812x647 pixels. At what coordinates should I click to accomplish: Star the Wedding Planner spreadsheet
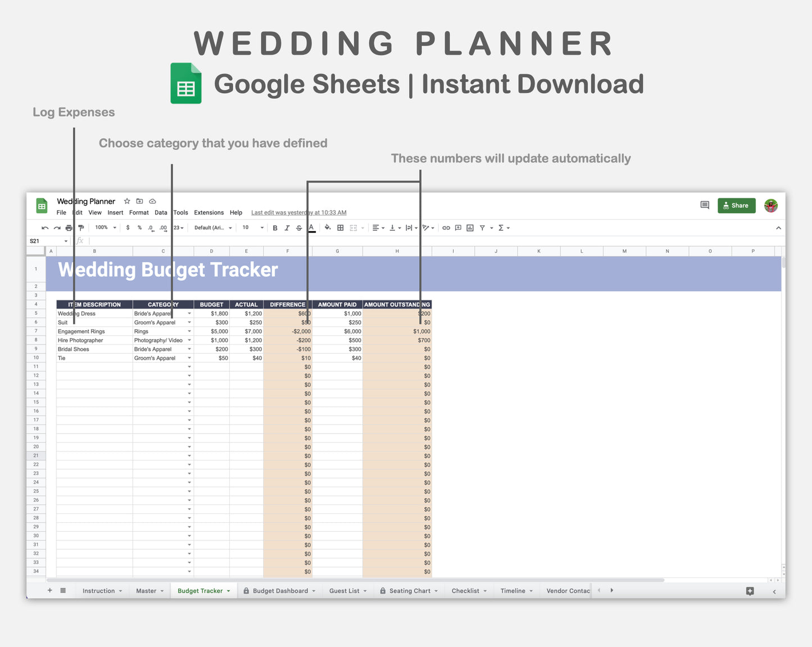tap(127, 201)
